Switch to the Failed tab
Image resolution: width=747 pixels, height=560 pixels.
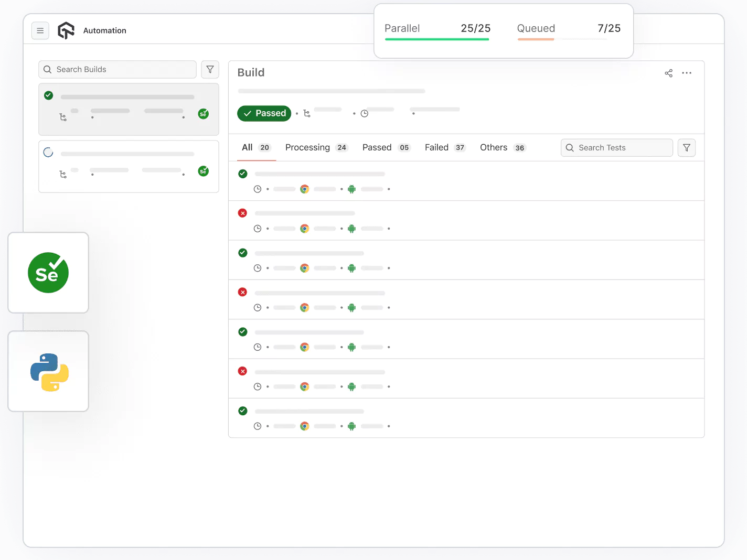point(444,148)
